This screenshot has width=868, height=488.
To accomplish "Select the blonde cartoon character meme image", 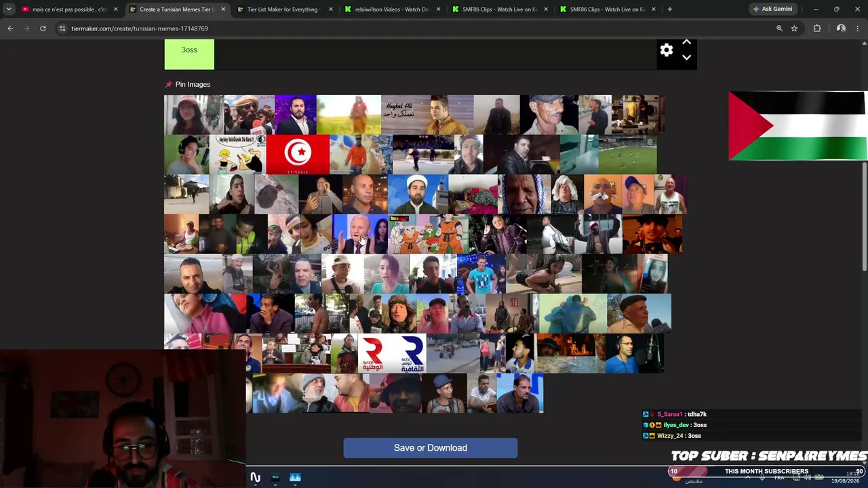I will coord(237,154).
